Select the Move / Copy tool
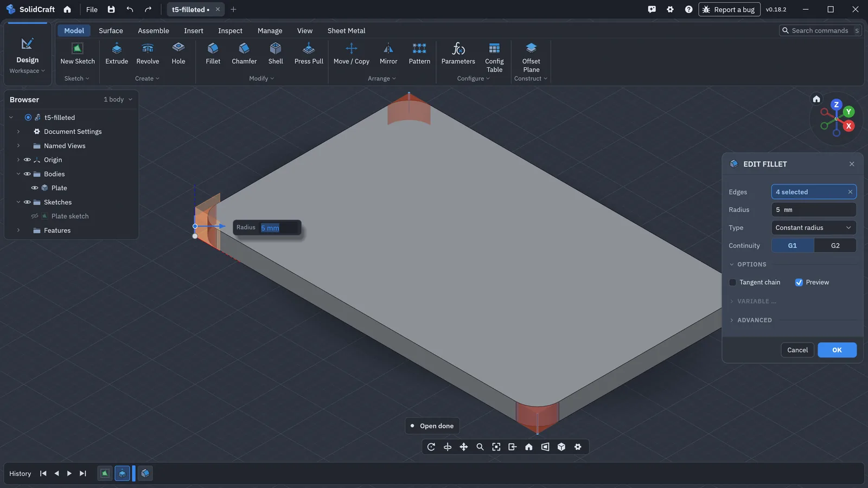Image resolution: width=868 pixels, height=488 pixels. point(352,54)
